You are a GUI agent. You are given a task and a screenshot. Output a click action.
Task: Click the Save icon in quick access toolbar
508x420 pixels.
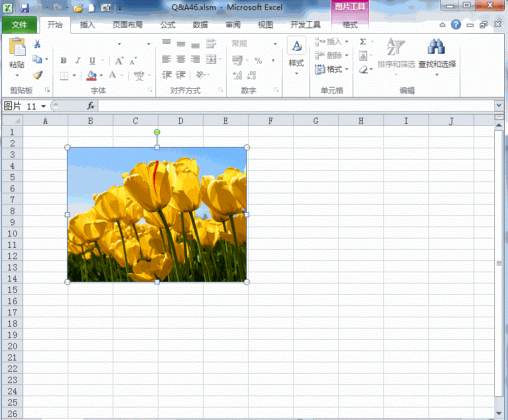pos(24,8)
